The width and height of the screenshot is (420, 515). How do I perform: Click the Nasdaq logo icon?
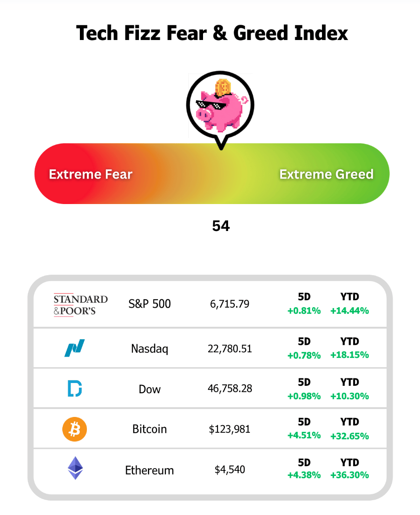click(74, 348)
